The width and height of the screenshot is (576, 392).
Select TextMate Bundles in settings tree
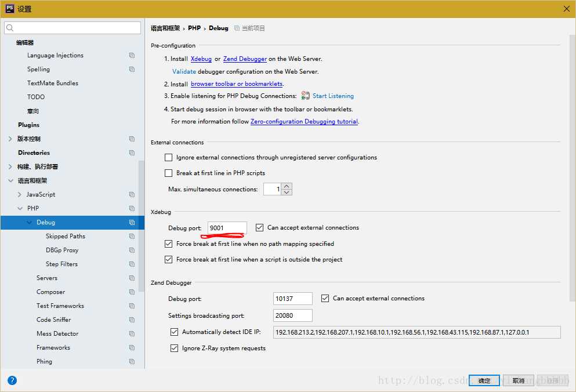tap(53, 83)
